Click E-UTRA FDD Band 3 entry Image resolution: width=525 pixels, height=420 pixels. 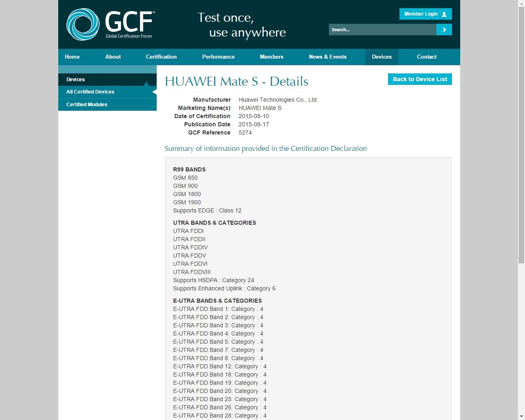click(218, 325)
